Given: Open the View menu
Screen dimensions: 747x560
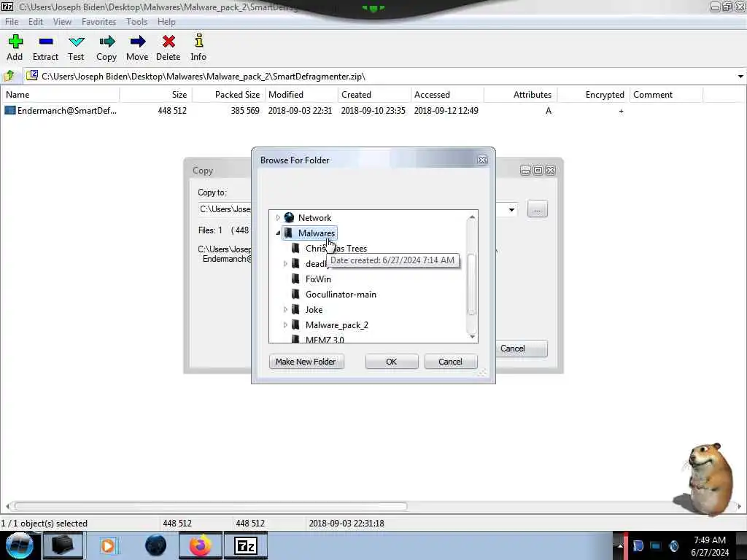Looking at the screenshot, I should tap(62, 21).
